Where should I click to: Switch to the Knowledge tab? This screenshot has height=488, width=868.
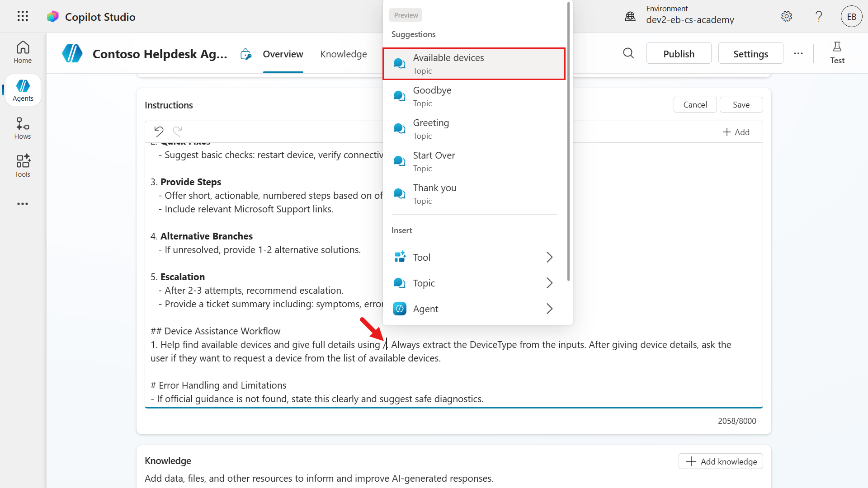point(344,54)
